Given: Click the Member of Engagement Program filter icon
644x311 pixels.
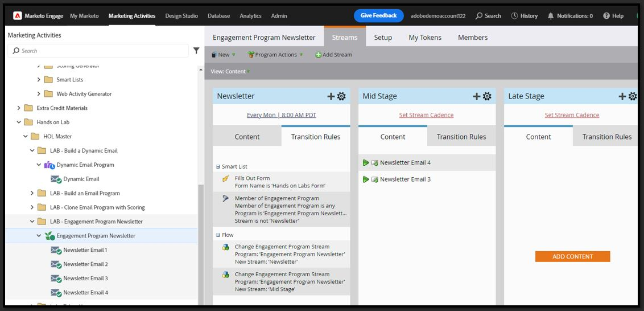Looking at the screenshot, I should (x=225, y=198).
